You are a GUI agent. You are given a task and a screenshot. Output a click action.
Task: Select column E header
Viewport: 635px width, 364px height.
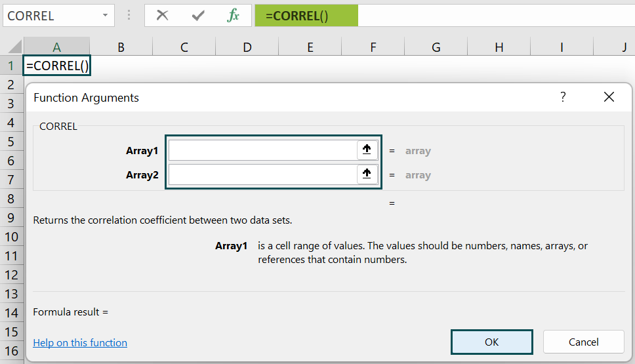click(x=310, y=47)
